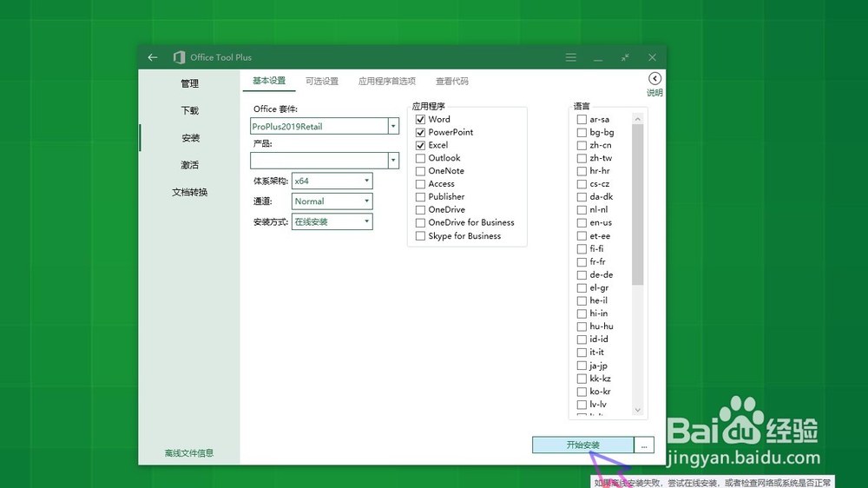Check the ar-sa language box
868x488 pixels.
582,119
